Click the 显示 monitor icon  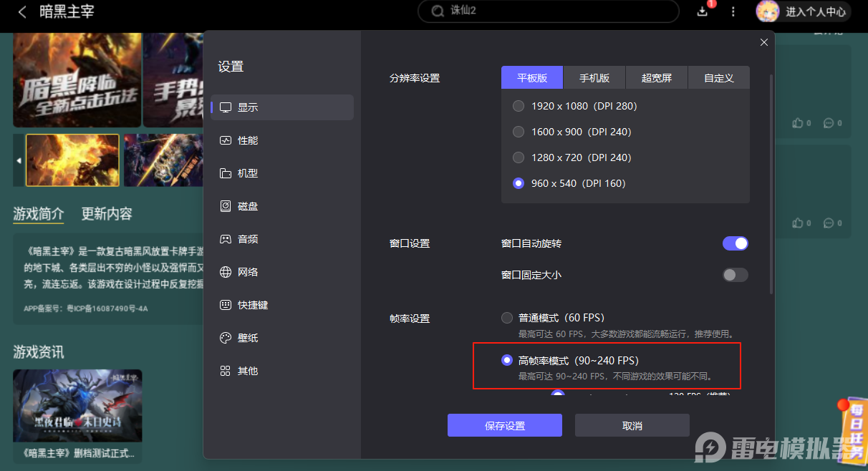coord(226,107)
